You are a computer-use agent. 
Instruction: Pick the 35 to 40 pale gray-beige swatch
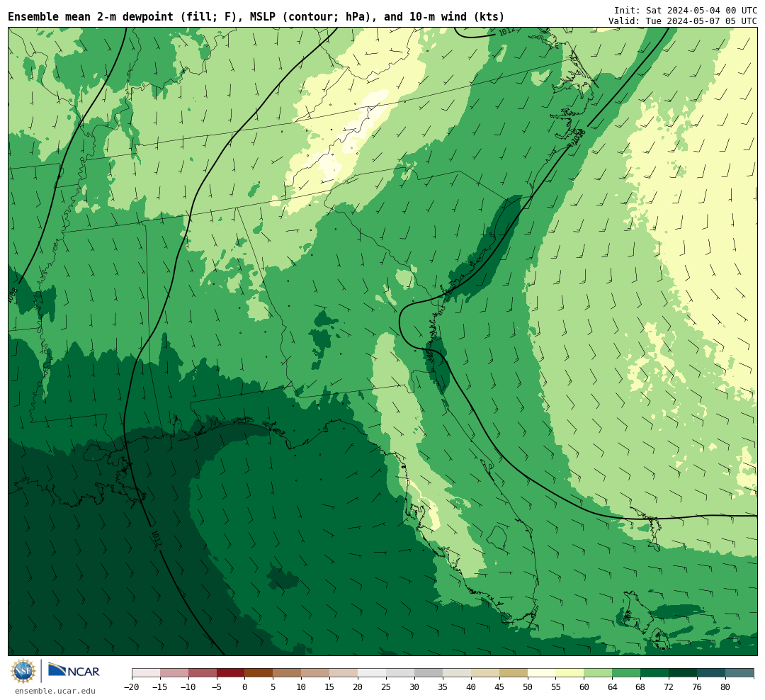[x=457, y=673]
